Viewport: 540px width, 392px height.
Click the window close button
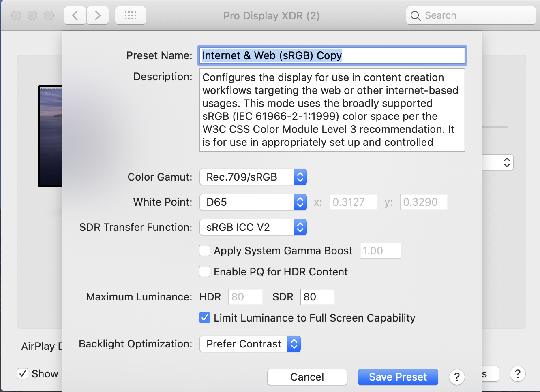click(16, 15)
